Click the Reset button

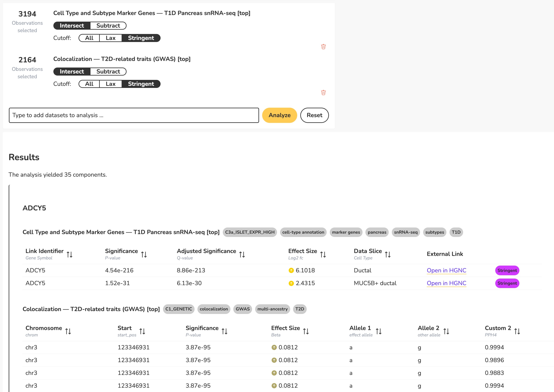point(314,115)
